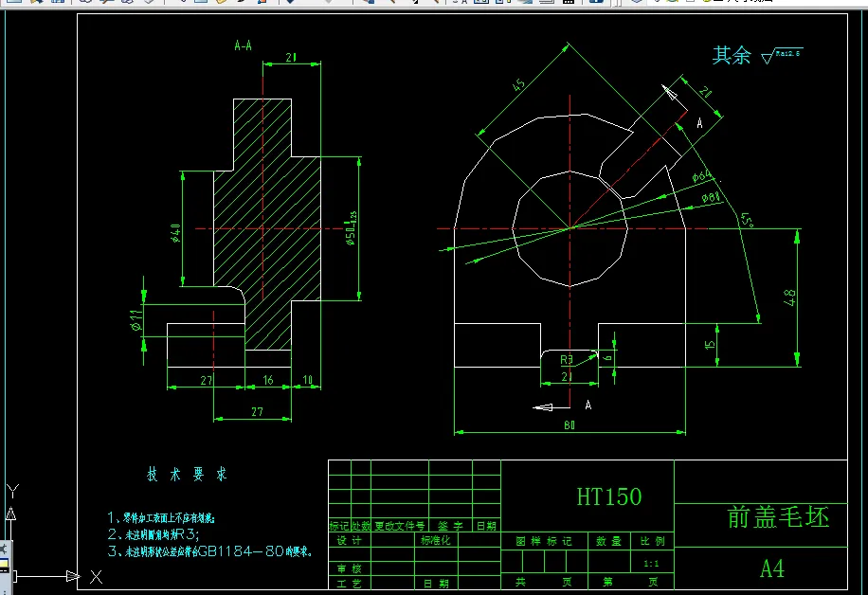
Task: Click the UCS X axis label
Action: (97, 577)
